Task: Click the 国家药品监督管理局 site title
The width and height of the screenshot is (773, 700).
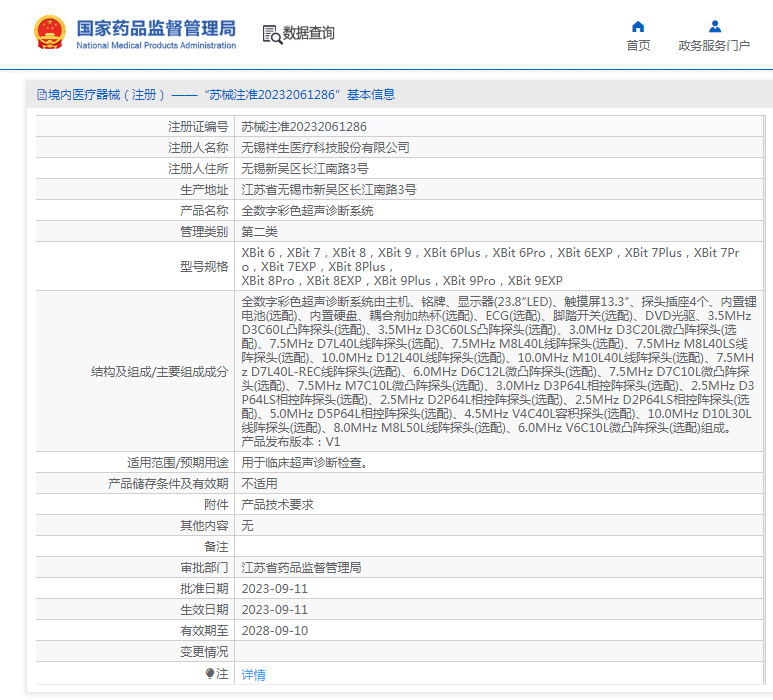Action: pyautogui.click(x=156, y=27)
